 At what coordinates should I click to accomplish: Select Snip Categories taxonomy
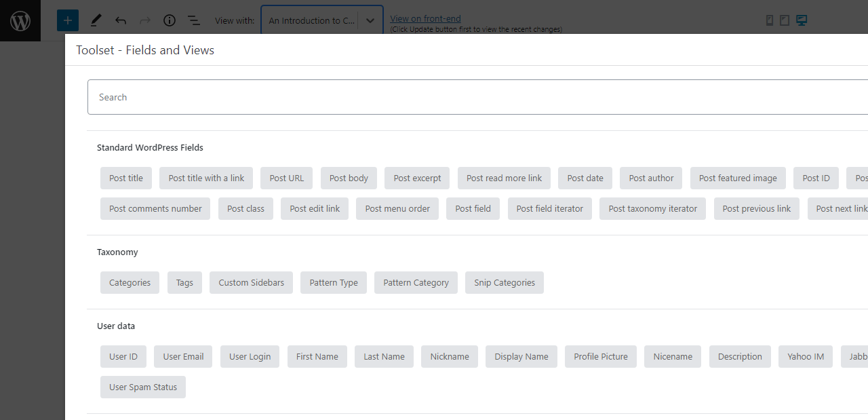[x=505, y=282]
